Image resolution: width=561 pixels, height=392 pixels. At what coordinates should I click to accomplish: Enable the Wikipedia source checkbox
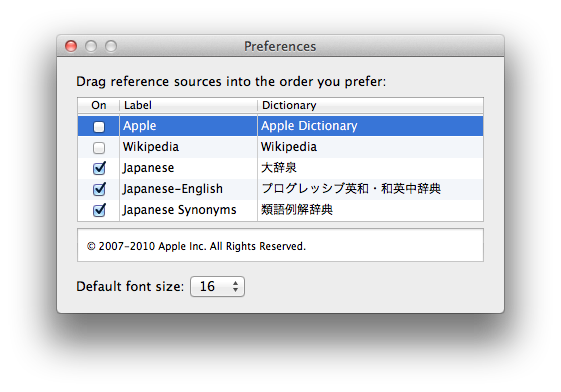(x=99, y=147)
